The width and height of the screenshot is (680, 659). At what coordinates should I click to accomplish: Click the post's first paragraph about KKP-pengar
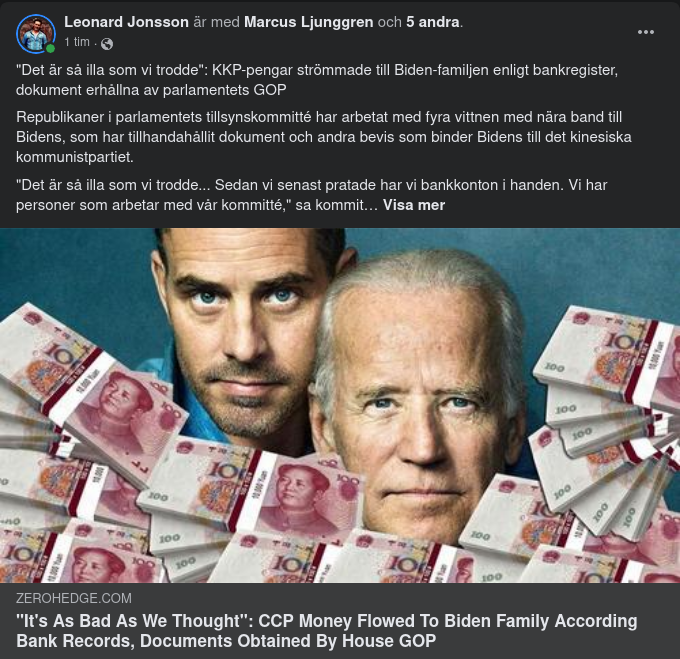317,80
